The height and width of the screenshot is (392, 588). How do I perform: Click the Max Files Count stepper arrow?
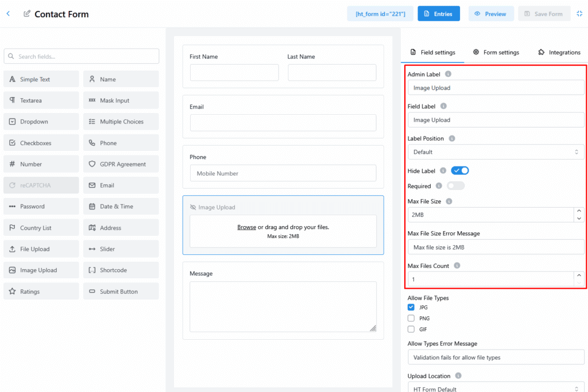(578, 276)
